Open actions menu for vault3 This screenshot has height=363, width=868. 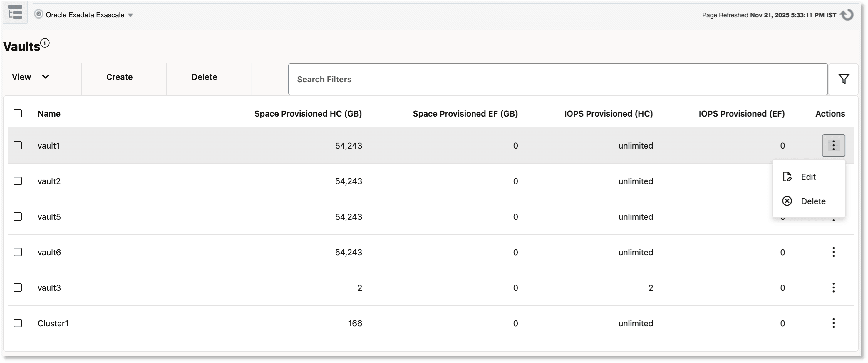point(833,288)
